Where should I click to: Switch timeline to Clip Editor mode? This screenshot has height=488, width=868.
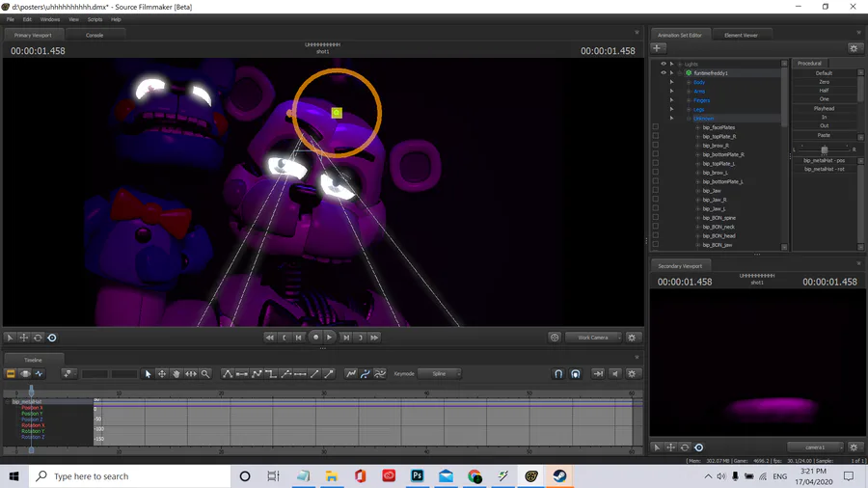click(11, 374)
